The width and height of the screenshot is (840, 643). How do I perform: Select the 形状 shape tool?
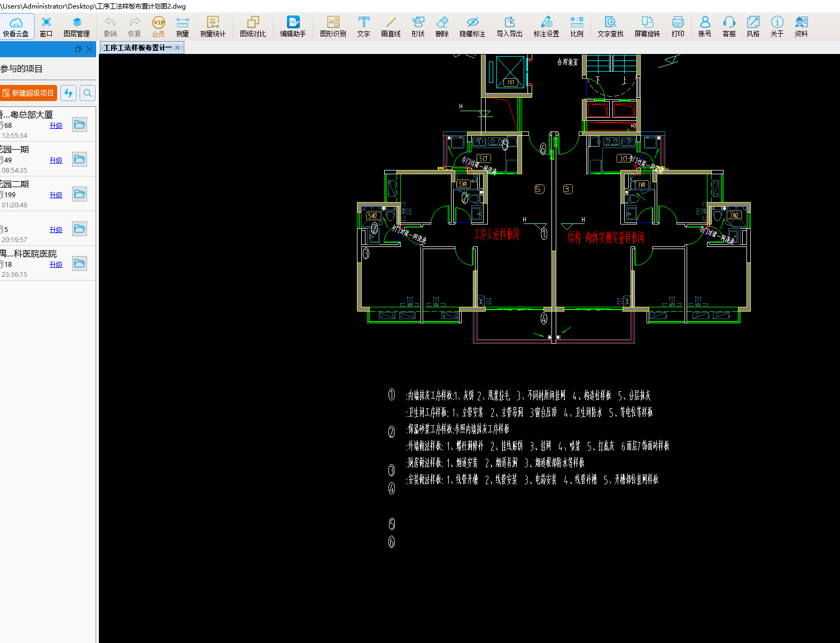point(418,27)
